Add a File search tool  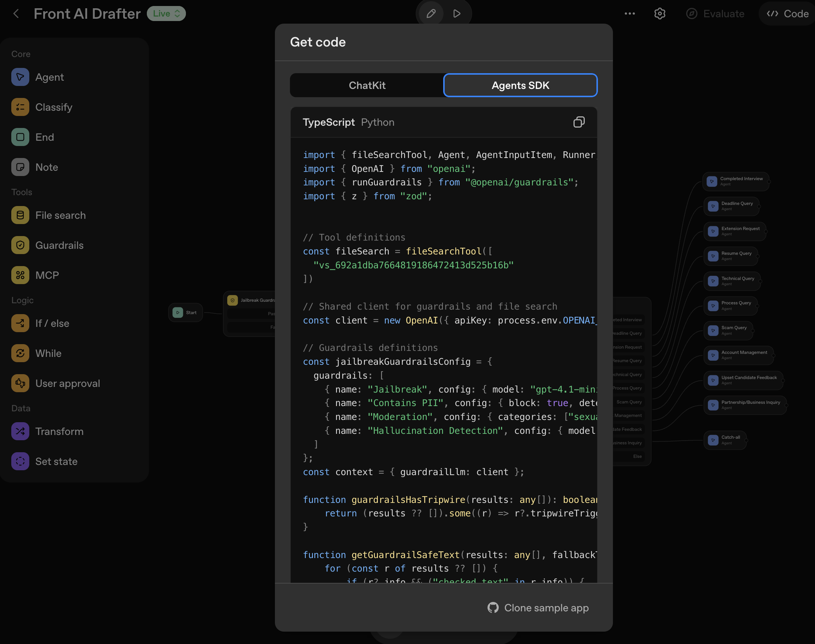click(x=60, y=215)
